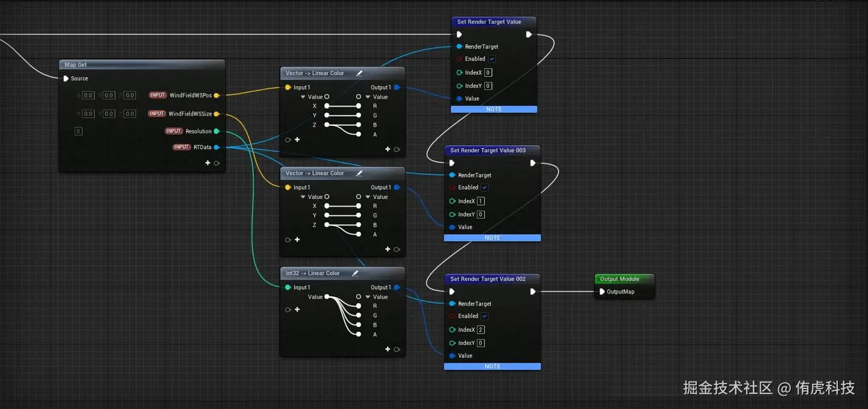
Task: Select the blue RTData output pin
Action: pyautogui.click(x=216, y=147)
